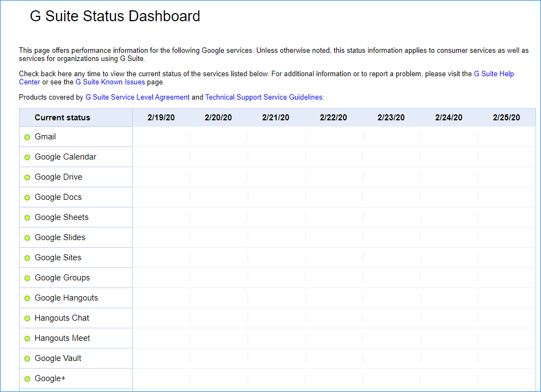Click the Hangouts Chat status indicator

tap(27, 318)
